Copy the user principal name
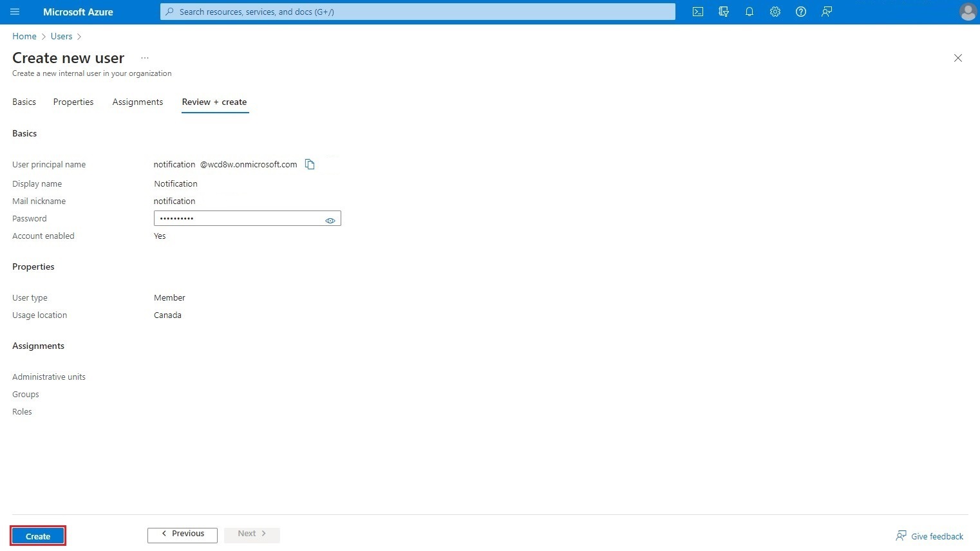 310,164
